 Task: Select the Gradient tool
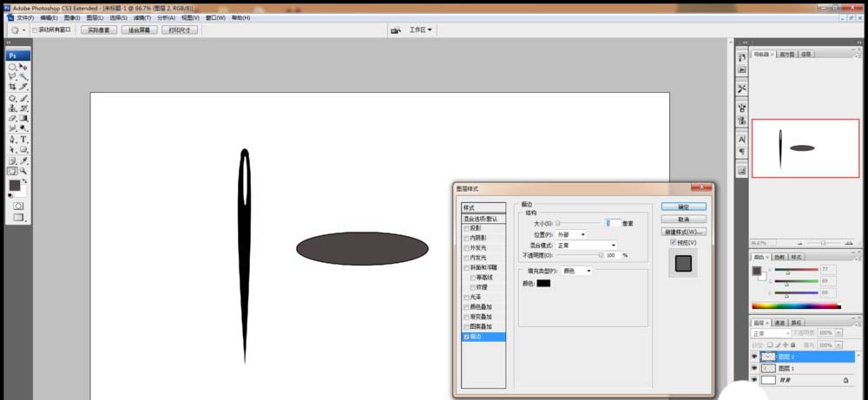click(23, 118)
